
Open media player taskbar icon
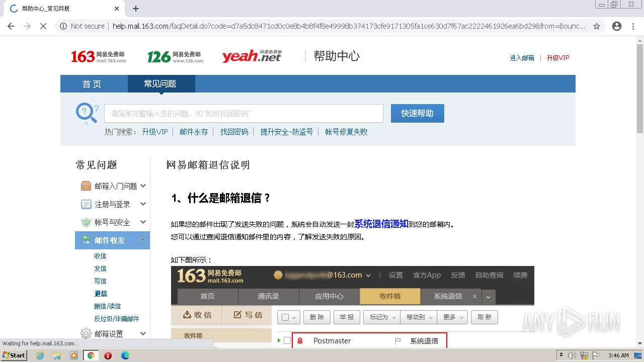coord(74,355)
